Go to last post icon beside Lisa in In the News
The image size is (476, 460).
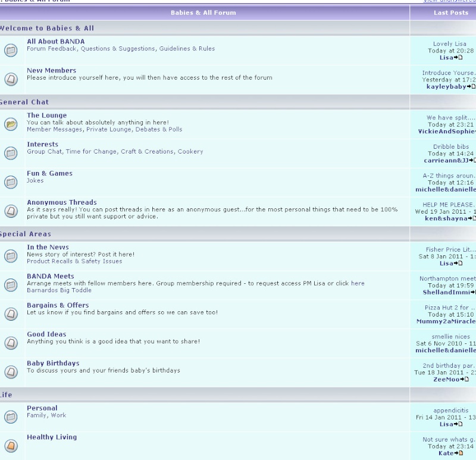(x=458, y=263)
